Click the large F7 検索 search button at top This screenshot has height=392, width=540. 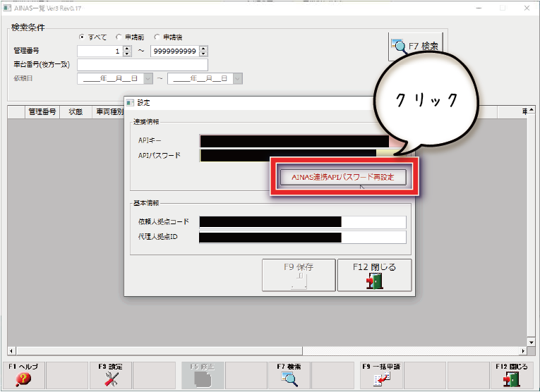415,47
